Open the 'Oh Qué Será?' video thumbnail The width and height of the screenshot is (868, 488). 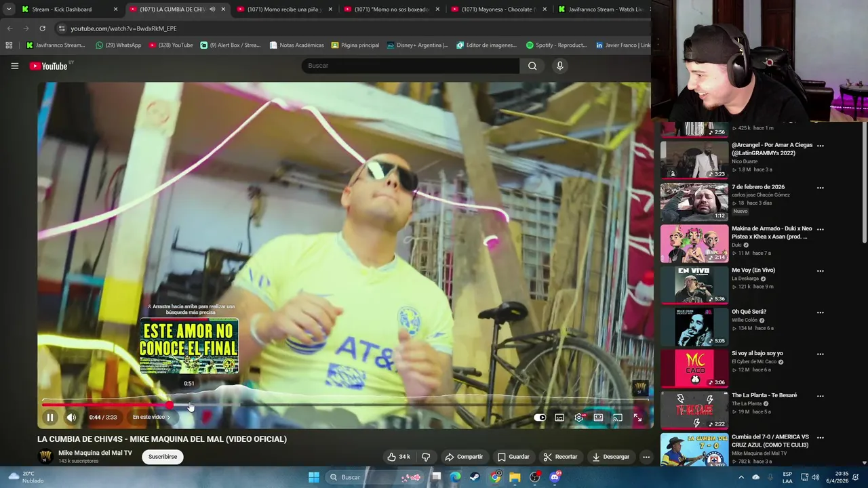[x=694, y=327]
